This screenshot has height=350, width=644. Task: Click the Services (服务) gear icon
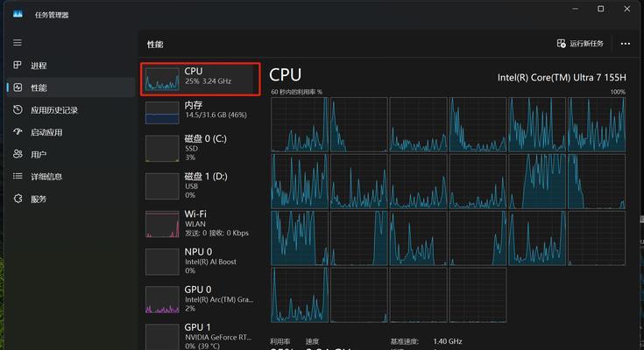tap(18, 199)
